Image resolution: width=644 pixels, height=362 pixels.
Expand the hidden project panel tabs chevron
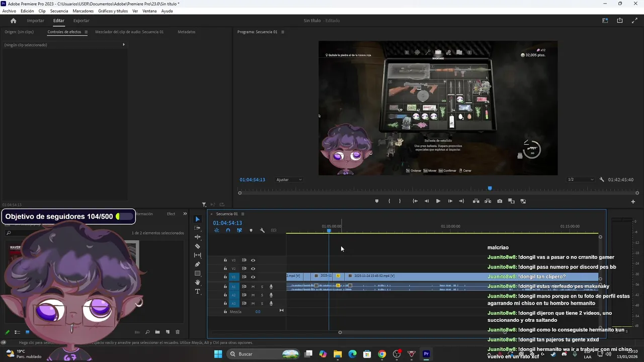[185, 214]
